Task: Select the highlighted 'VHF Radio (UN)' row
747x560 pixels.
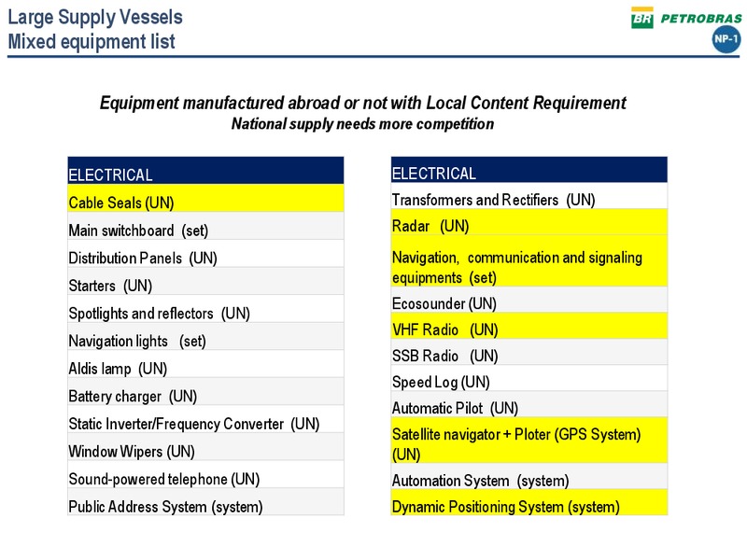Action: tap(529, 326)
